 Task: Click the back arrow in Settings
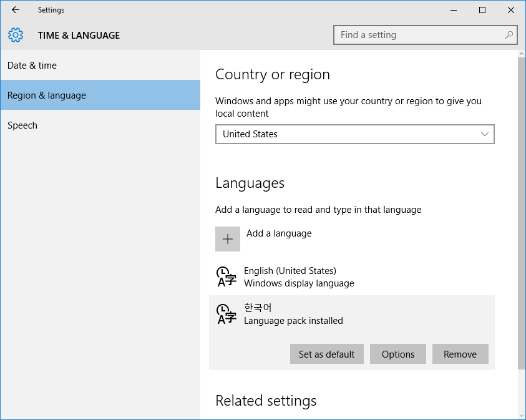click(x=16, y=10)
